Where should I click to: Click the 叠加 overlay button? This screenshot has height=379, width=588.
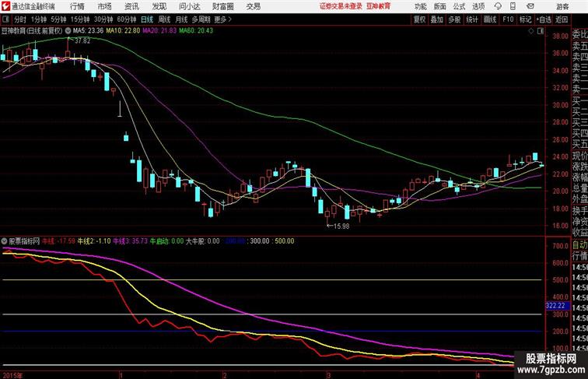[437, 19]
